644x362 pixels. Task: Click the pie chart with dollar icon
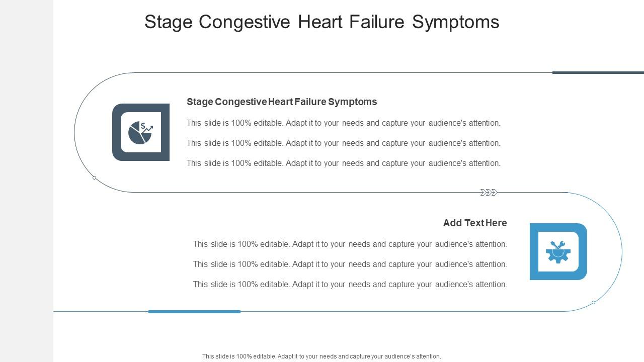[140, 133]
